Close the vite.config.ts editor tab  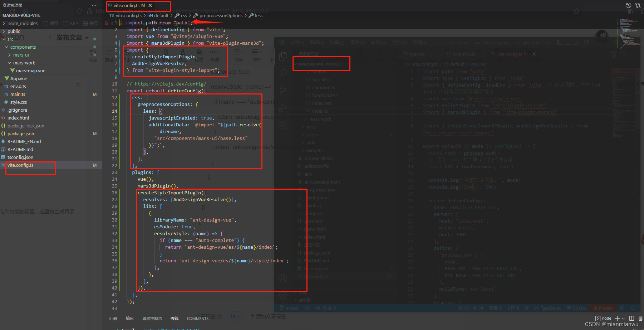[x=150, y=5]
